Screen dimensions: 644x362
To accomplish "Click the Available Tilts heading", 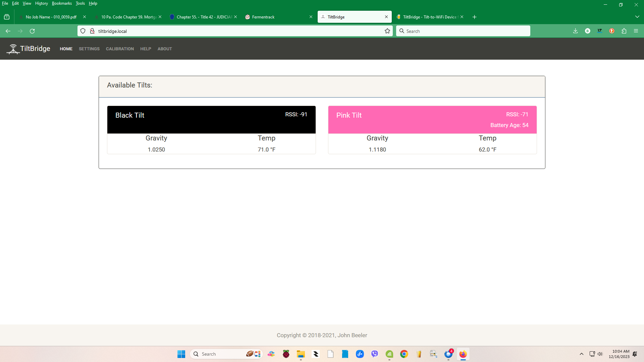I will (129, 85).
